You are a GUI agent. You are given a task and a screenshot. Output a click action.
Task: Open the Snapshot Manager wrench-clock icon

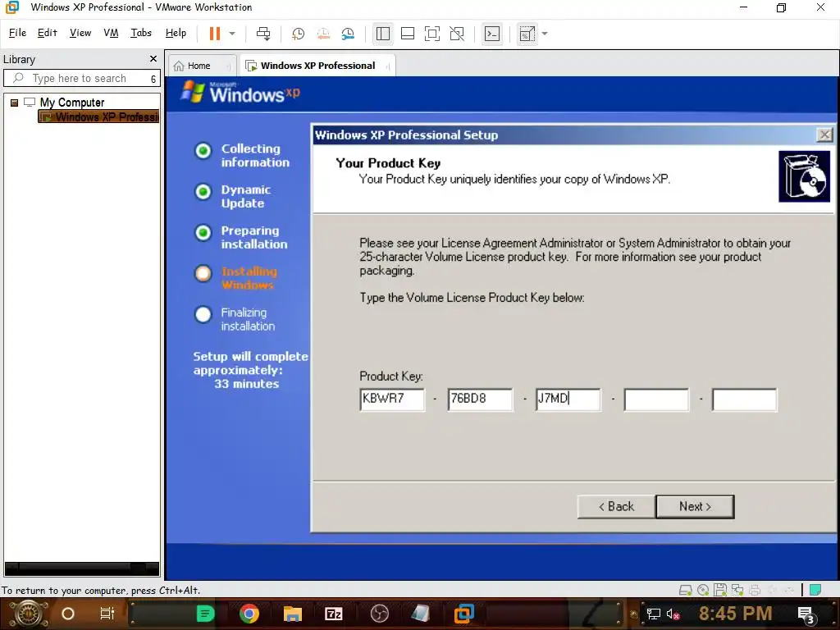348,34
